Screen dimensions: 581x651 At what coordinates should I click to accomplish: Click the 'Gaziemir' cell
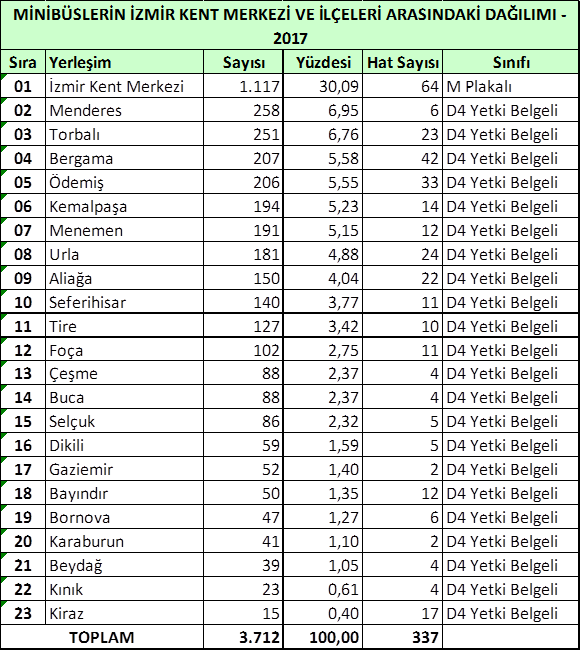pos(124,469)
